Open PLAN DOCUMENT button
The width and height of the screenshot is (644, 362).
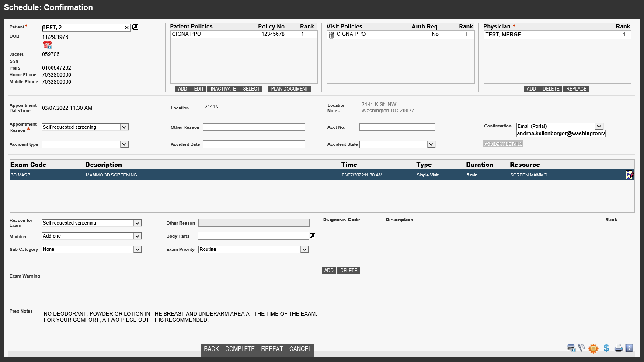click(x=289, y=89)
